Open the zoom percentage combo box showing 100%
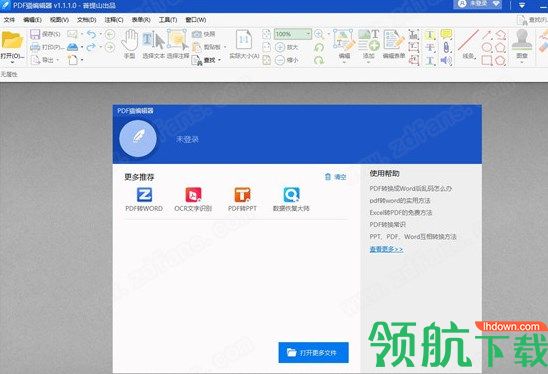 point(293,34)
